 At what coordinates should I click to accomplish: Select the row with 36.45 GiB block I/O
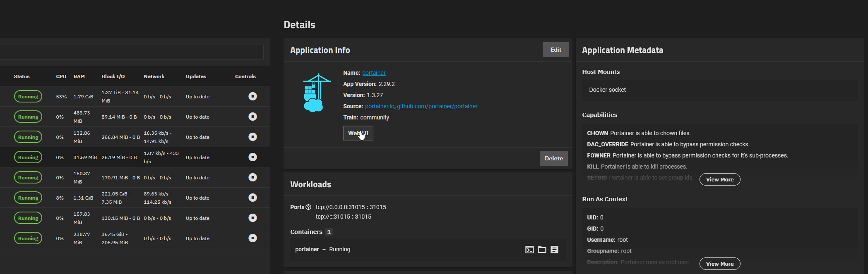pyautogui.click(x=135, y=238)
